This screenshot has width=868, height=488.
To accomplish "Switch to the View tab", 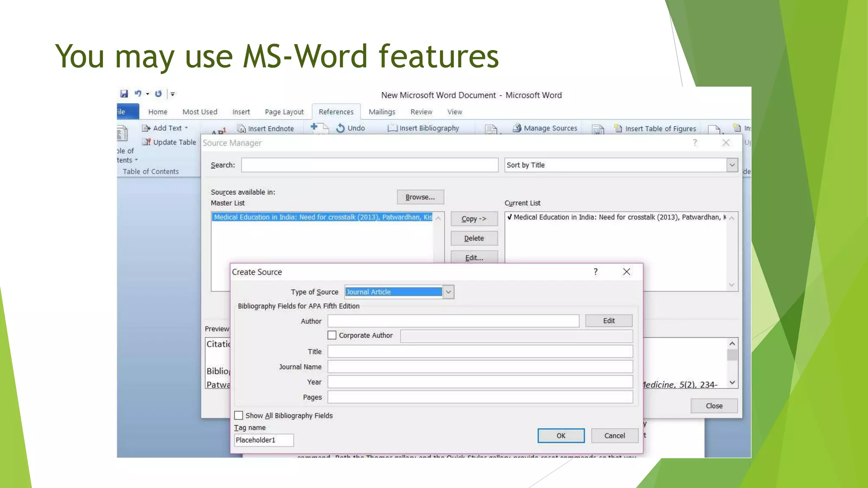I will [x=454, y=112].
